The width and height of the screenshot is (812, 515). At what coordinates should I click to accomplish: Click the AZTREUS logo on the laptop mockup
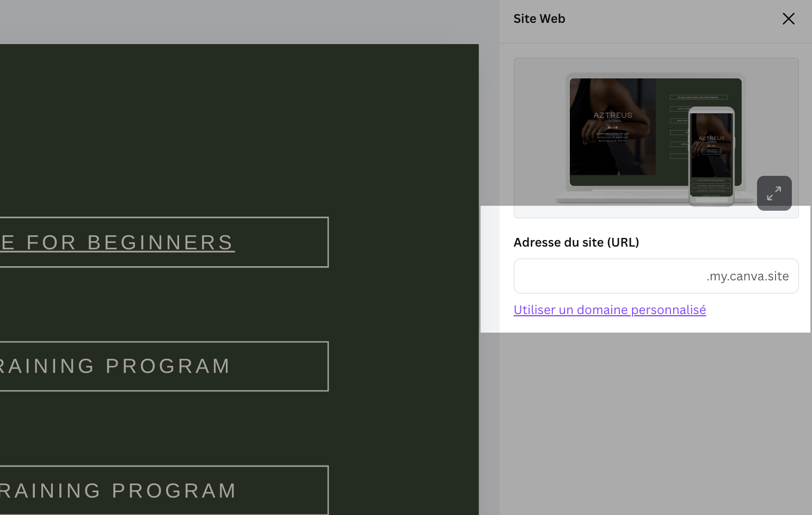point(613,115)
